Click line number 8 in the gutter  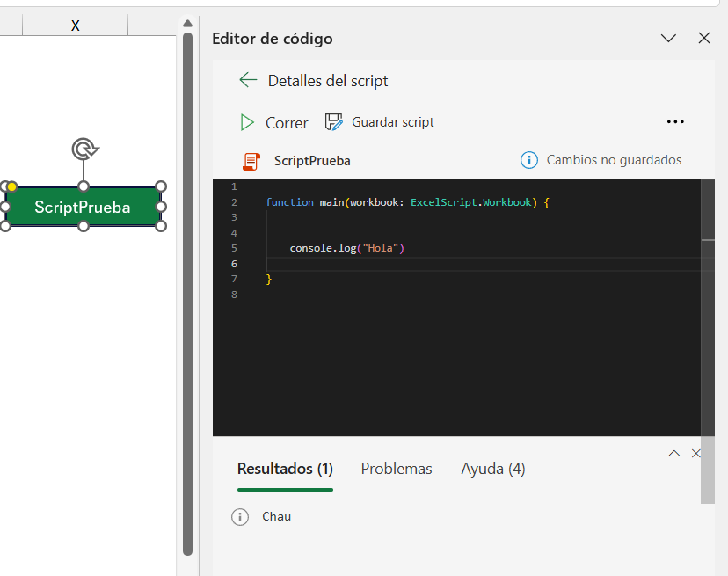click(x=234, y=295)
